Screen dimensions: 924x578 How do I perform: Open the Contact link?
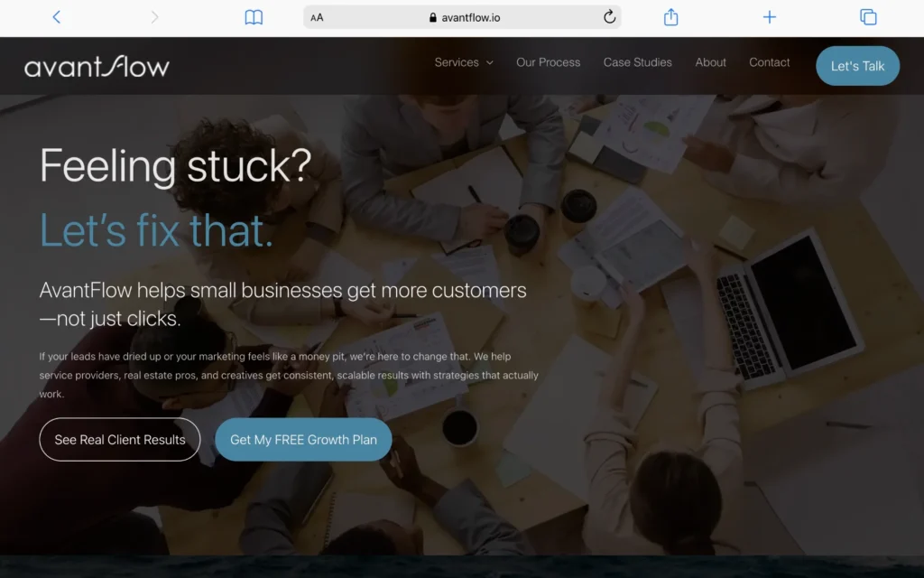click(x=769, y=62)
